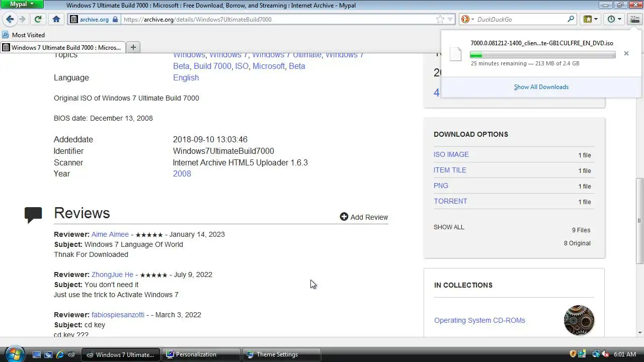Open Operating System CD-ROMs collection link
Viewport: 644px width, 362px height.
coord(479,320)
